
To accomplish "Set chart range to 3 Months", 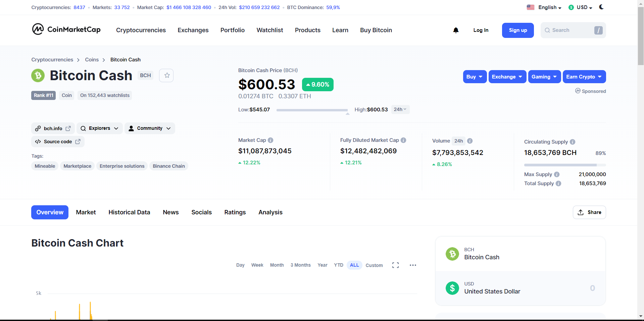I will point(301,265).
